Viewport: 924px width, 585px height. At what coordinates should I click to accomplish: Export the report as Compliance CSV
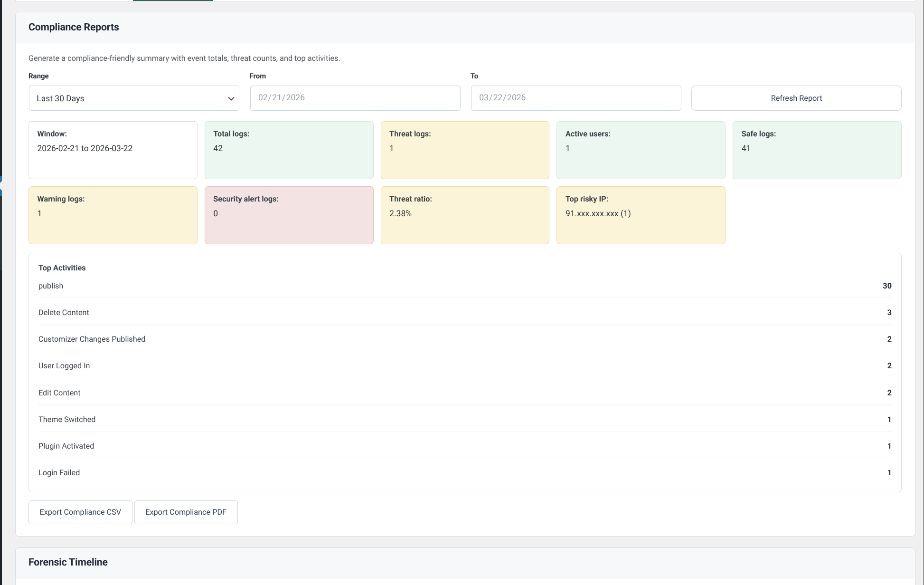[80, 512]
